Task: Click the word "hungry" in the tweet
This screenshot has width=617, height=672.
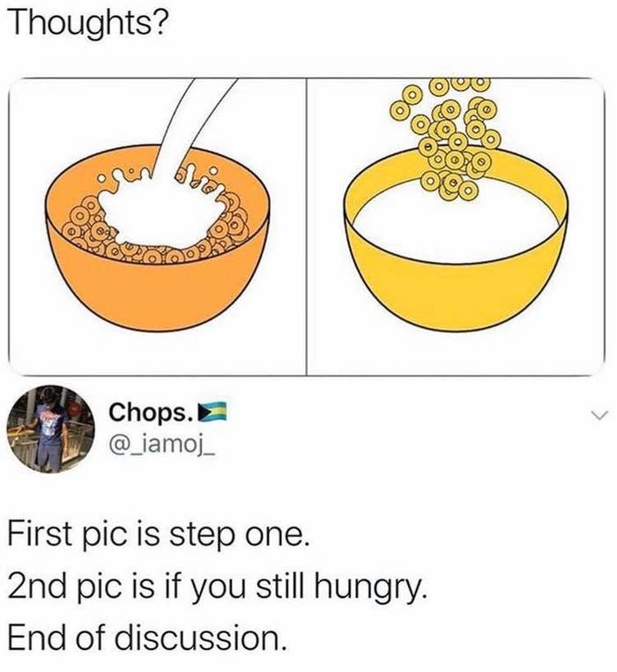Action: pyautogui.click(x=371, y=589)
